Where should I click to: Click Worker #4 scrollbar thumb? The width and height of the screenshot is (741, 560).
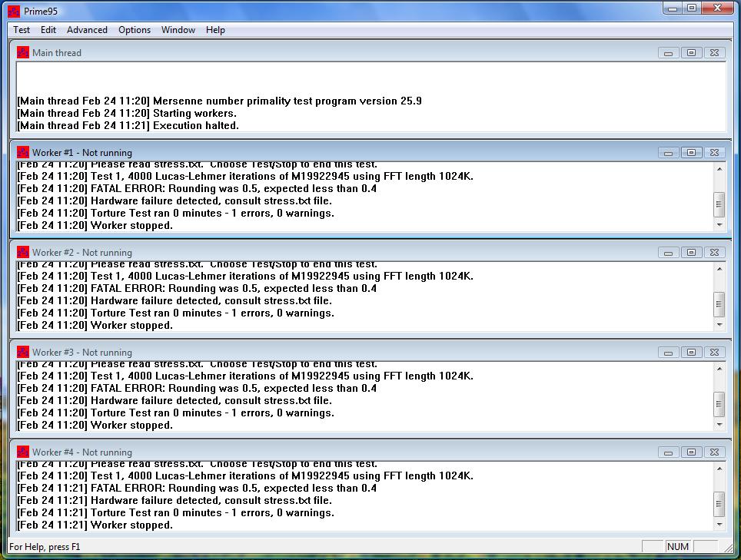tap(719, 504)
